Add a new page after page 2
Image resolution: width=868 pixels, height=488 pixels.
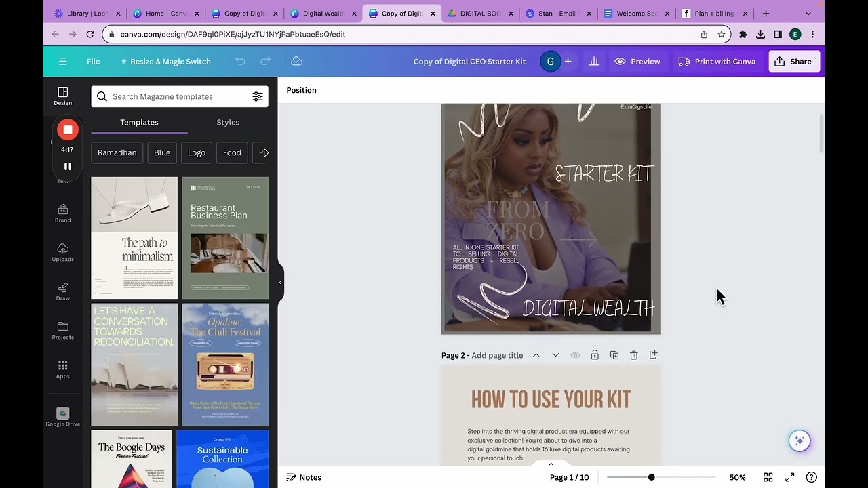pyautogui.click(x=653, y=355)
